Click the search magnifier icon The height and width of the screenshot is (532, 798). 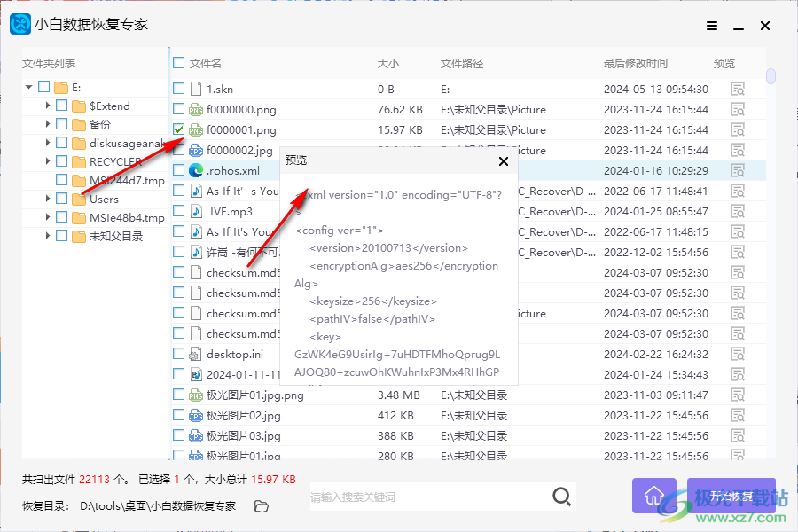click(561, 497)
